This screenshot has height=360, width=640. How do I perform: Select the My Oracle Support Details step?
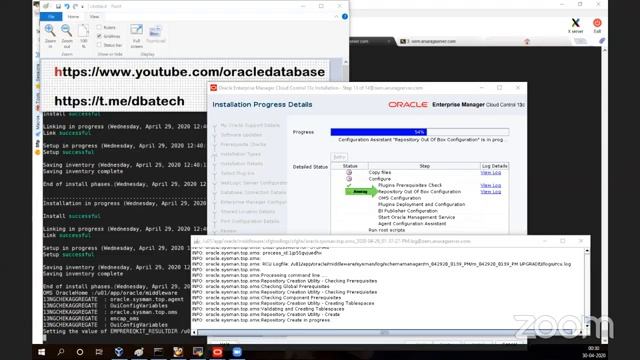click(250, 125)
